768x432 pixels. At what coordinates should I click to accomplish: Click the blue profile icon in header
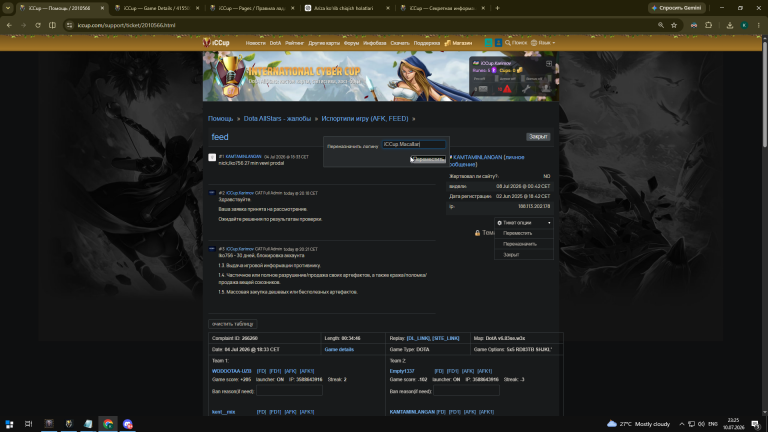point(498,43)
